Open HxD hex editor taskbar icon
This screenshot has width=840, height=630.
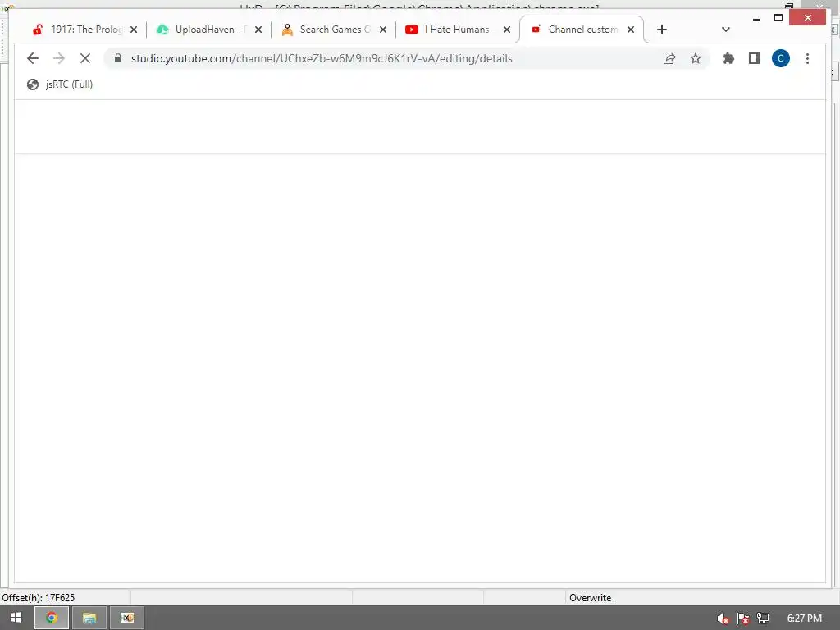127,618
